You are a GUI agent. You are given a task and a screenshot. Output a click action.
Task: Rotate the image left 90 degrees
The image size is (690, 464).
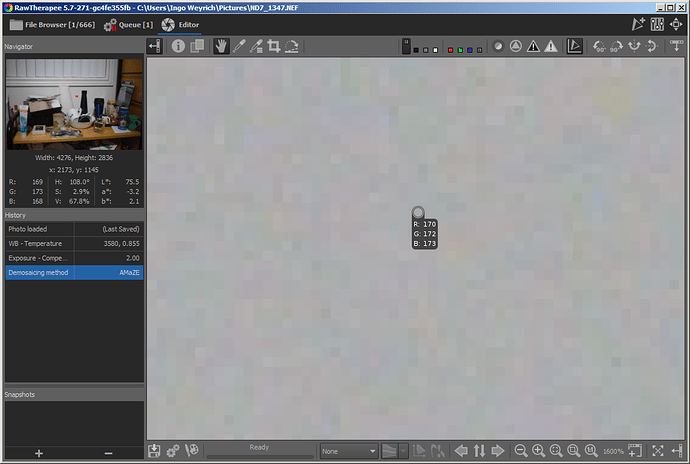(x=598, y=46)
